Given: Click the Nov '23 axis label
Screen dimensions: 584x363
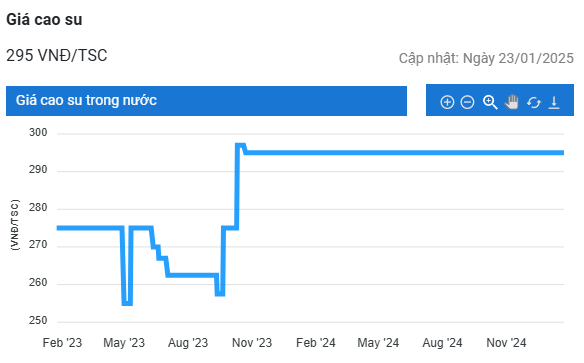Looking at the screenshot, I should pyautogui.click(x=252, y=343).
